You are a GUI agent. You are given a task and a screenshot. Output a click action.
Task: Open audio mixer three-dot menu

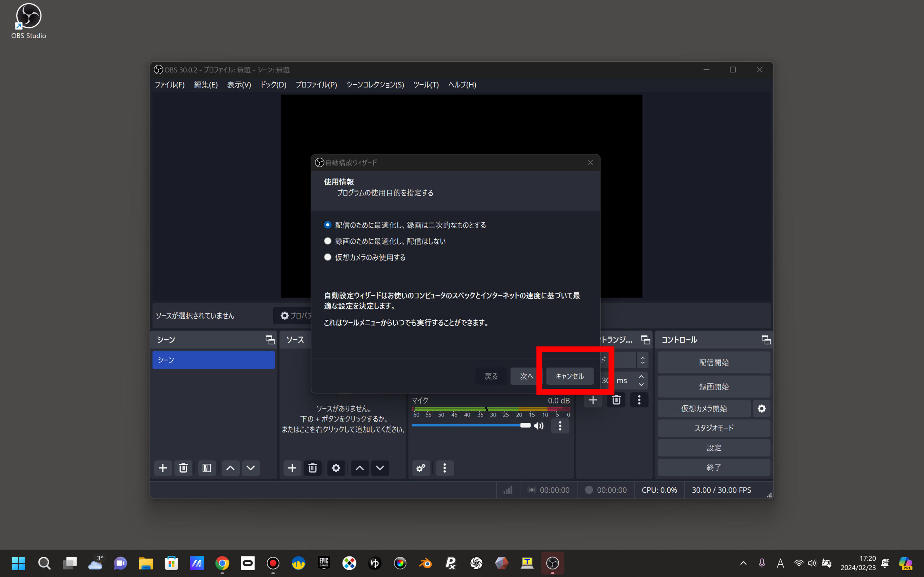[444, 468]
